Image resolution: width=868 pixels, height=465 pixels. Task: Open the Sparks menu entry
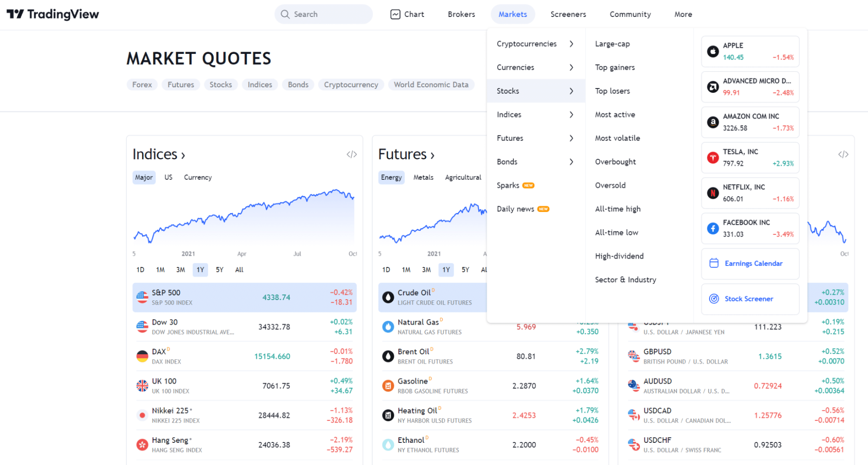pos(536,185)
